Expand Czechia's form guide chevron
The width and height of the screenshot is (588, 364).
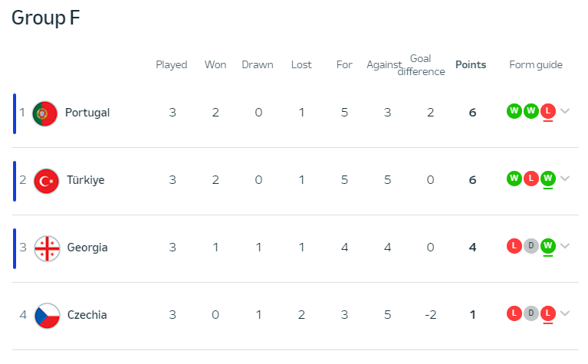pos(565,313)
